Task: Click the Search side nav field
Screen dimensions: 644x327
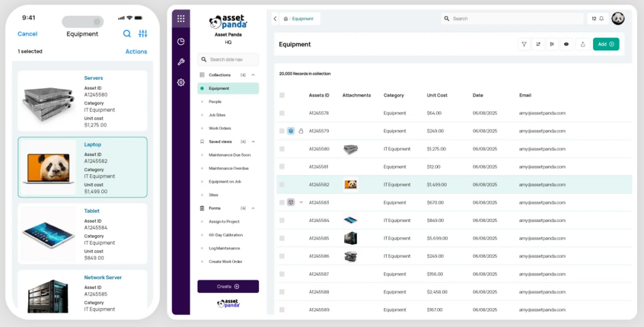Action: coord(228,60)
